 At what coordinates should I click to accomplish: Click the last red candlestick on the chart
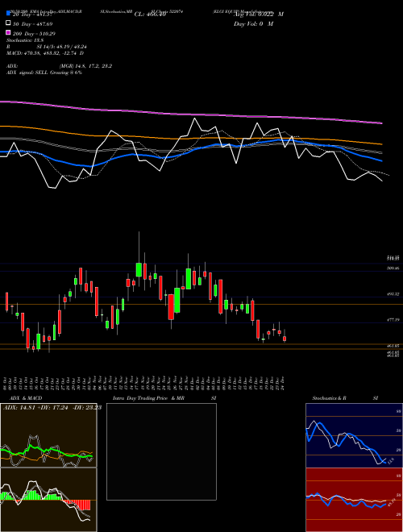click(285, 339)
